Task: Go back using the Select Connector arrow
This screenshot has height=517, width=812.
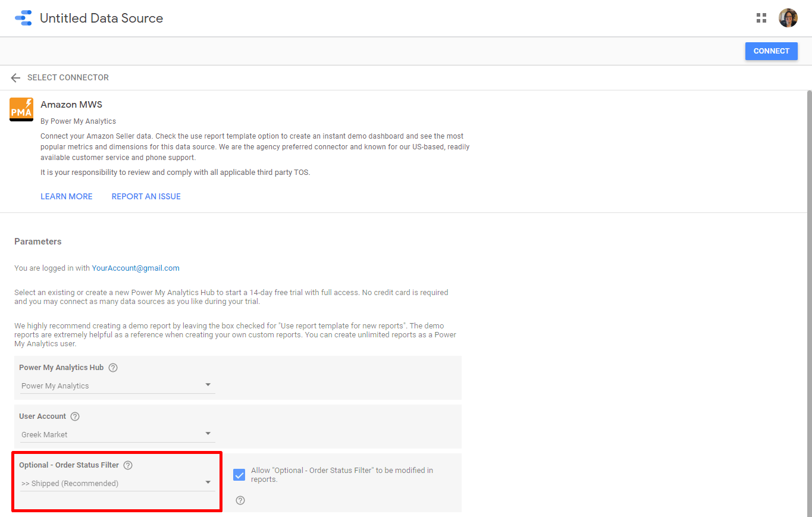Action: pyautogui.click(x=15, y=77)
